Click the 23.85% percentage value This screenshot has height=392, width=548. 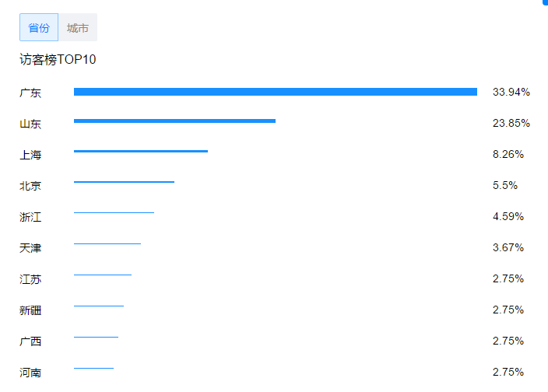[511, 123]
